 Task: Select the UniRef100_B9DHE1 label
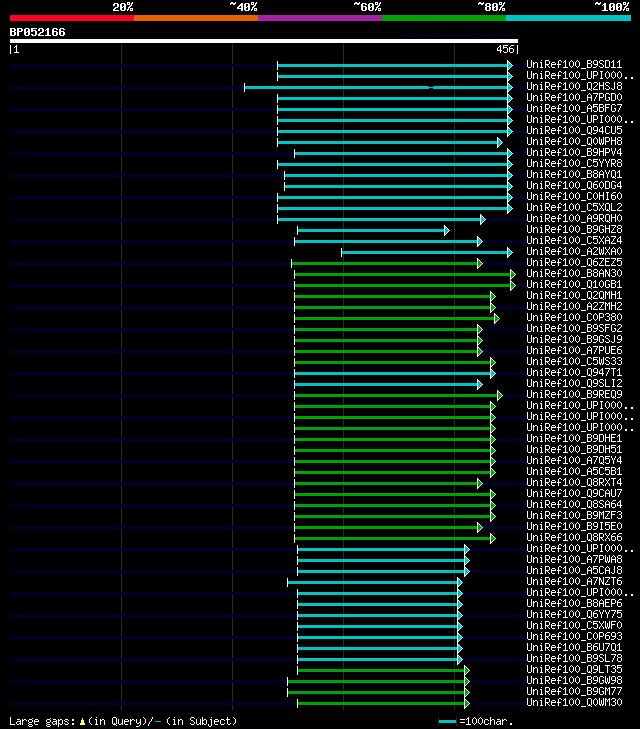click(x=574, y=438)
